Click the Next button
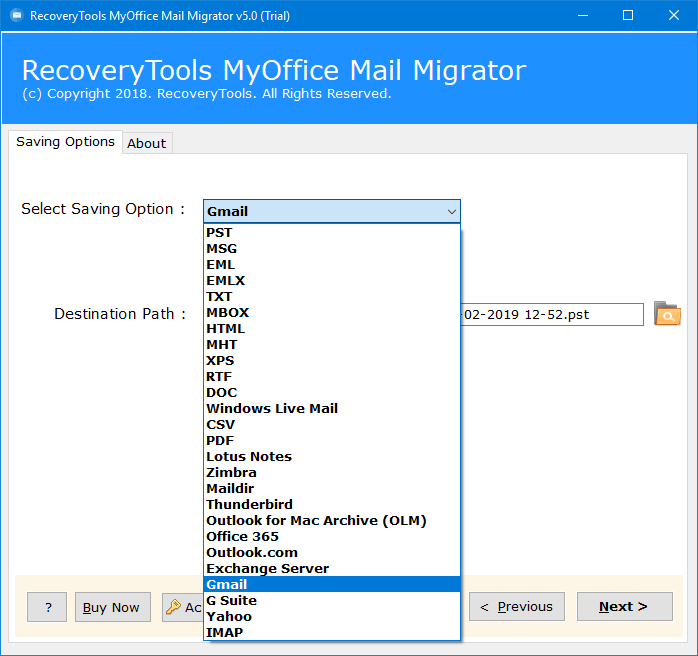Screen dimensions: 698x656 tap(625, 607)
